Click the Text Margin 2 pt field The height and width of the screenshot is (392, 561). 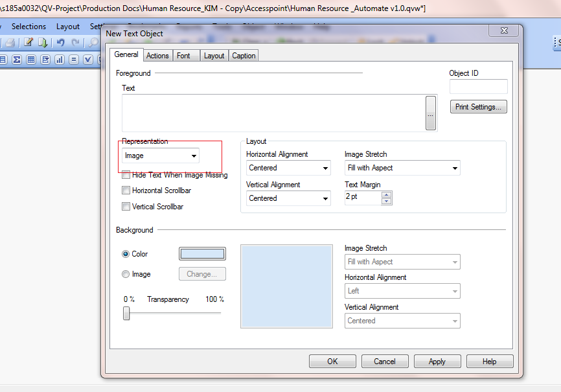(x=363, y=198)
